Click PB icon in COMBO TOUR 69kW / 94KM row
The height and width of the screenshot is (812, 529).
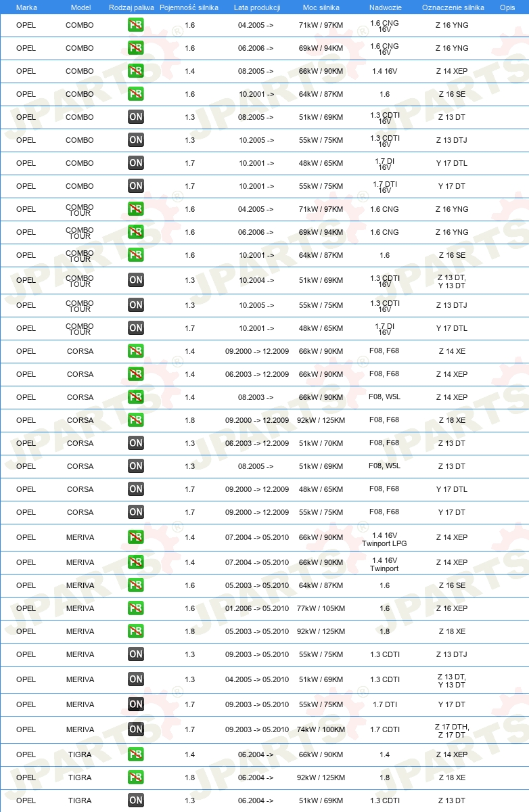click(x=135, y=232)
